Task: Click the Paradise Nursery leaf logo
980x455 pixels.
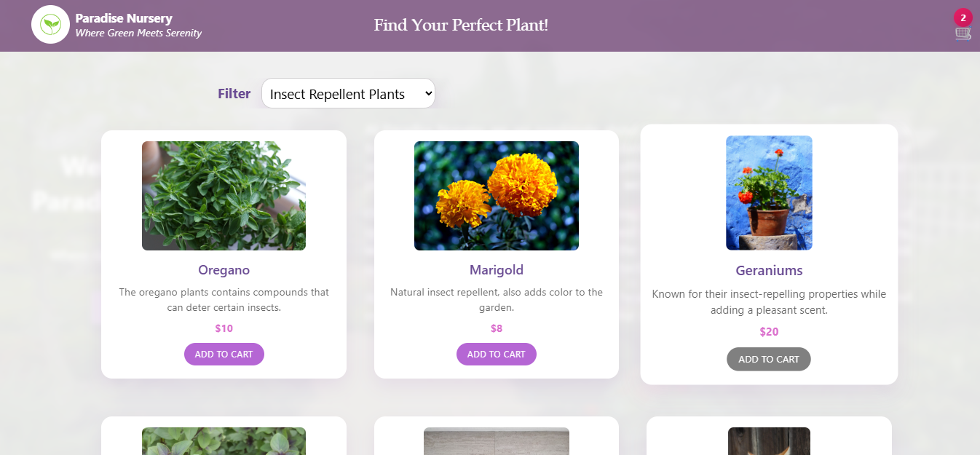Action: pos(50,24)
